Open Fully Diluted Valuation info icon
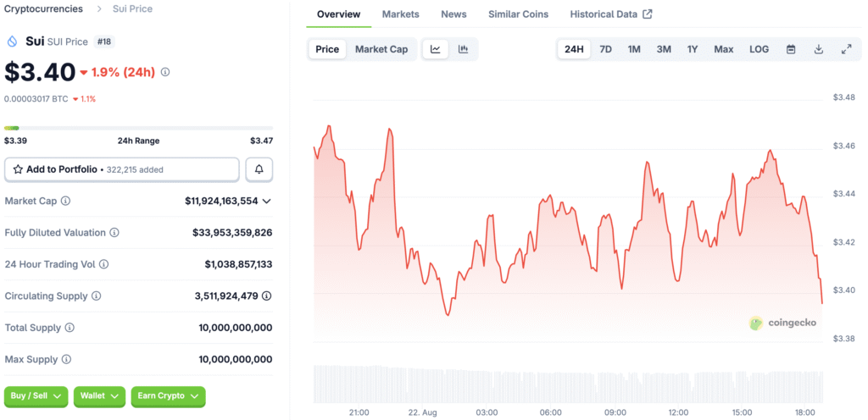868x420 pixels. click(x=114, y=233)
